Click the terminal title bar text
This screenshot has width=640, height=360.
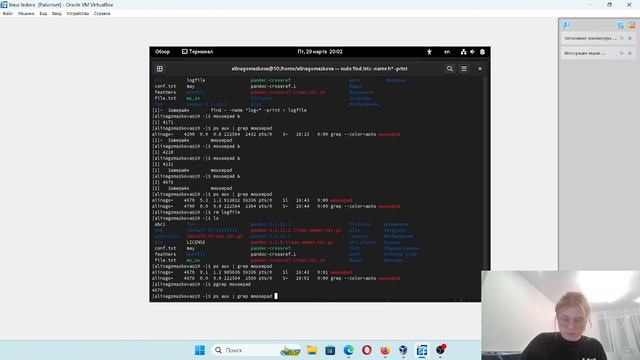pos(320,69)
